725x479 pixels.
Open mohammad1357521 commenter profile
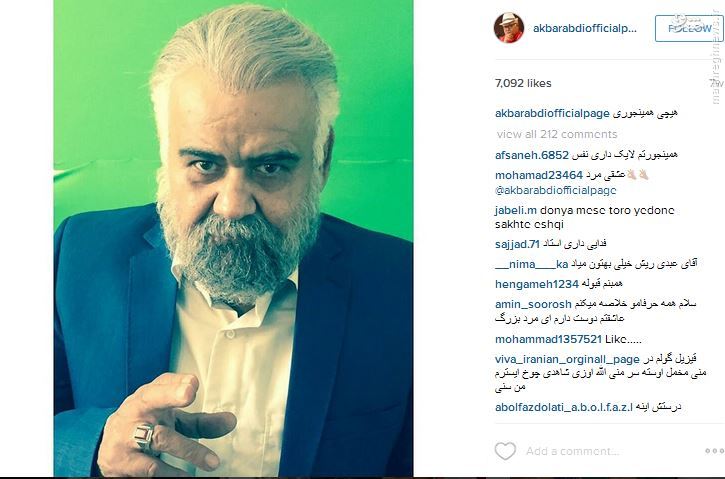(548, 339)
